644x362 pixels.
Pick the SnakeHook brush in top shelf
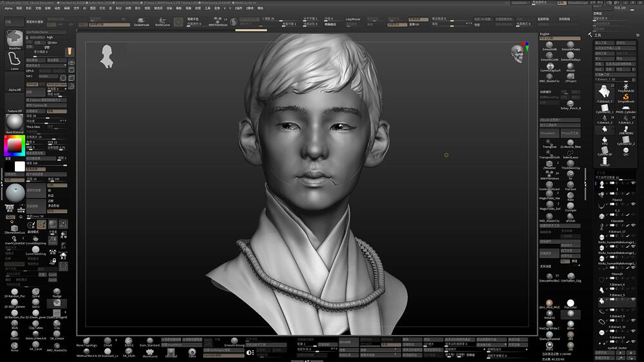click(x=142, y=22)
